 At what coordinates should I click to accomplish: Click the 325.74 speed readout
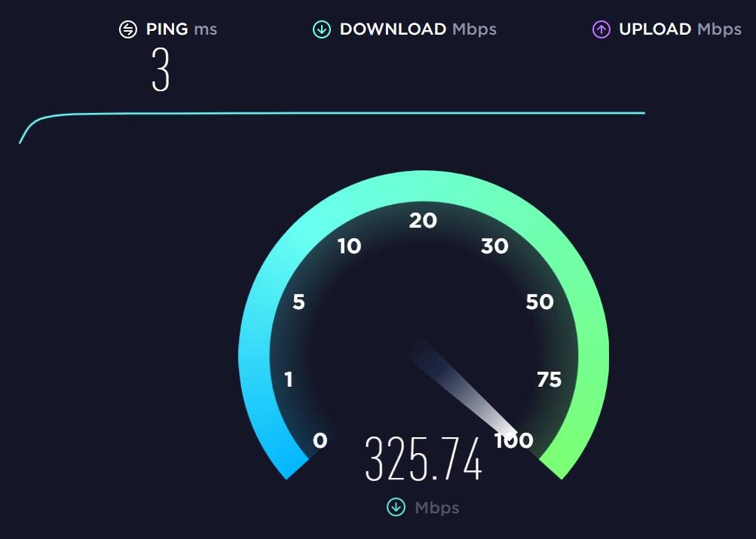click(x=424, y=458)
